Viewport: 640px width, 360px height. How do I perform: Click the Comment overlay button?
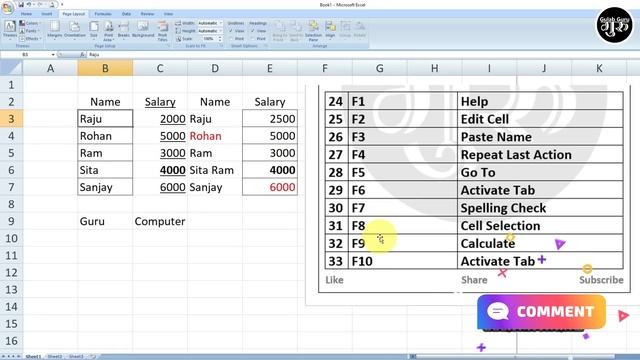[541, 312]
